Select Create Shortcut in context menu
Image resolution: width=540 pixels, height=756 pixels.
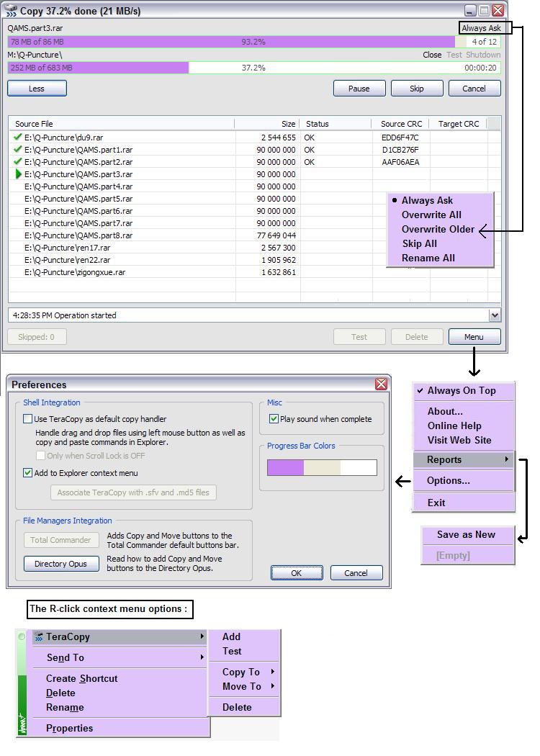(82, 678)
